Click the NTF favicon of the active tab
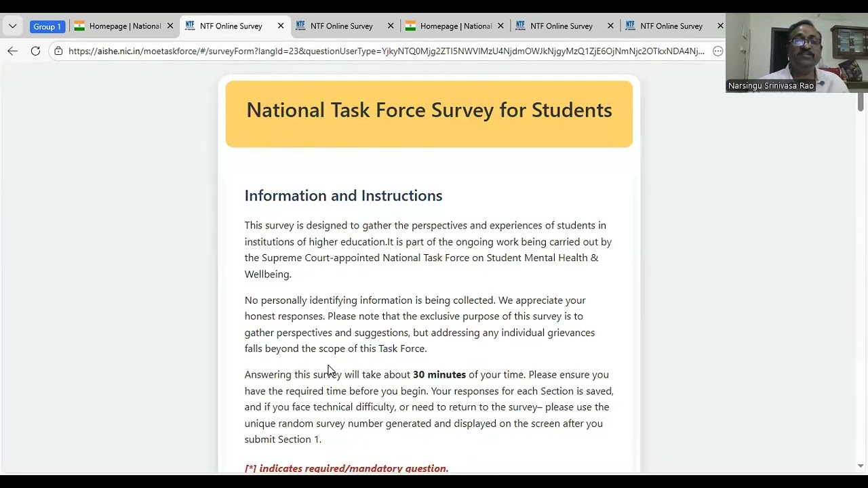The height and width of the screenshot is (488, 868). 190,26
